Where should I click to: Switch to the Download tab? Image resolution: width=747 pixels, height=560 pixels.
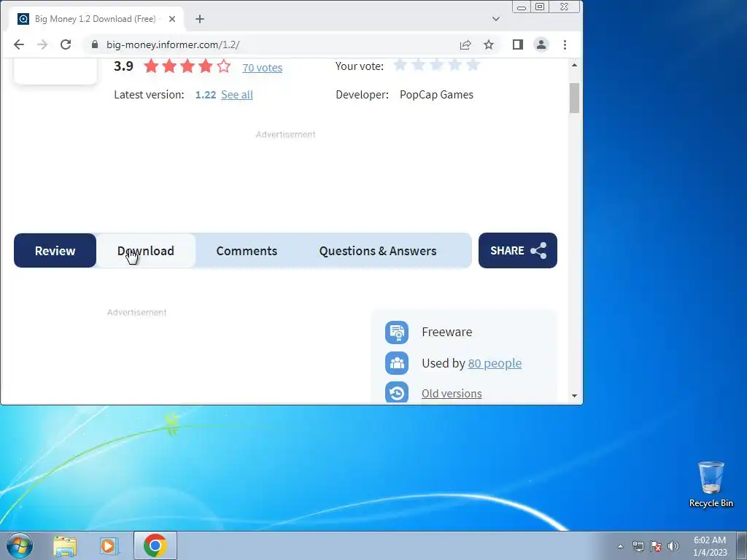pos(146,251)
